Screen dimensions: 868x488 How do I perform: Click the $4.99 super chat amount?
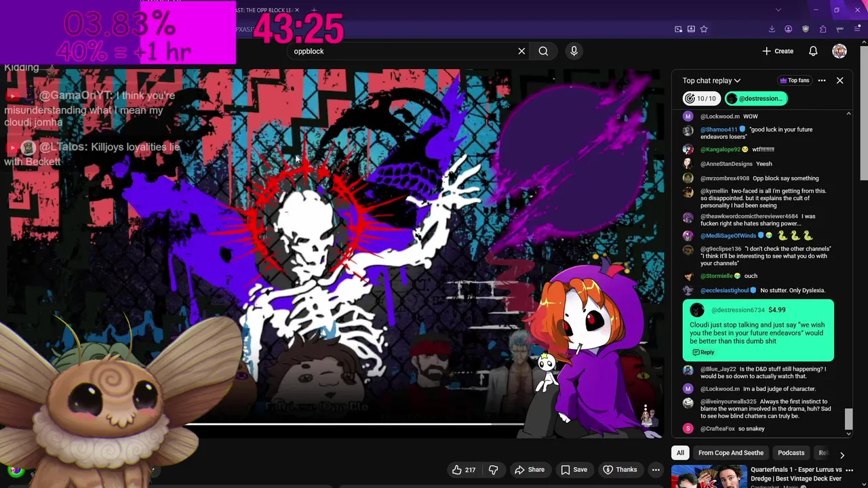pyautogui.click(x=776, y=310)
